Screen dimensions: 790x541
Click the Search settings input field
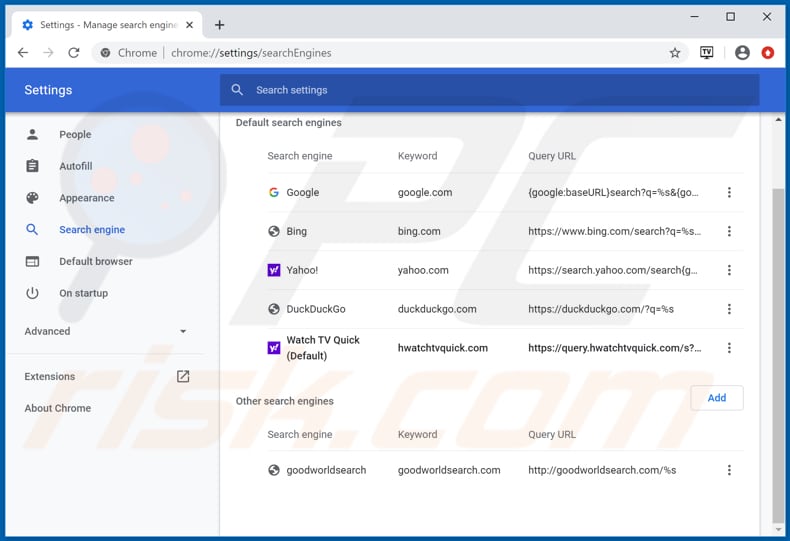(489, 90)
